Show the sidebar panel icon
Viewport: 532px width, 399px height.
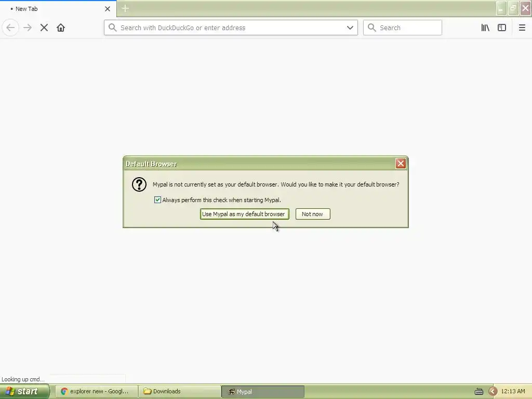(x=502, y=28)
